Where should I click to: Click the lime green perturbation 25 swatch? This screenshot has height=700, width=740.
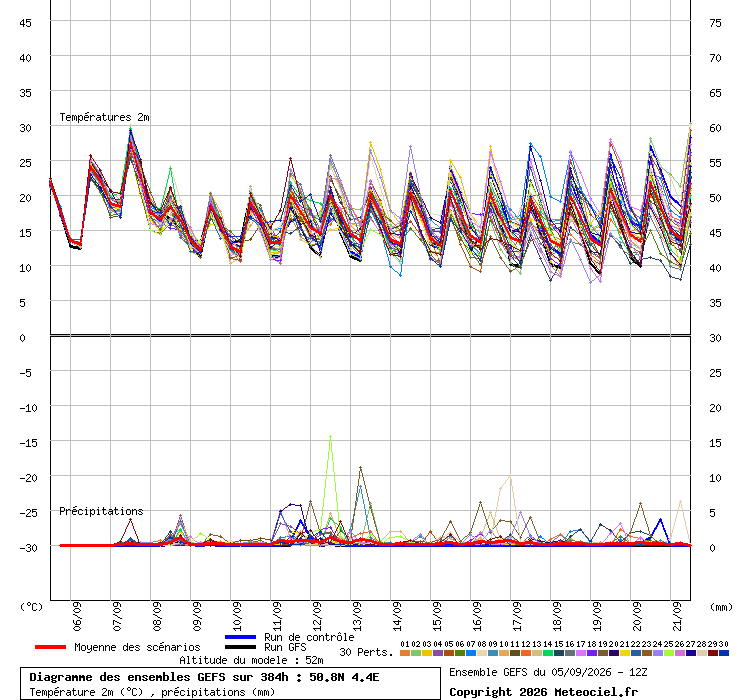pos(668,653)
